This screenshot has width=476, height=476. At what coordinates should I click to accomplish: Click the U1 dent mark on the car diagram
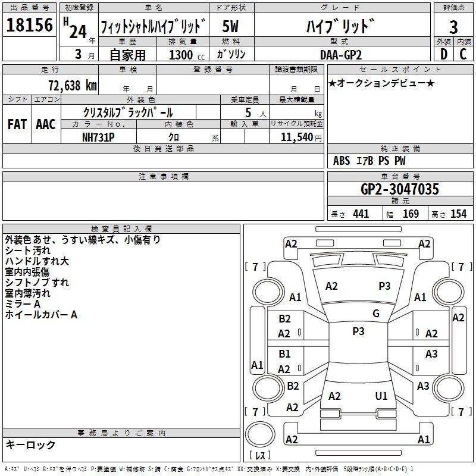(x=381, y=396)
